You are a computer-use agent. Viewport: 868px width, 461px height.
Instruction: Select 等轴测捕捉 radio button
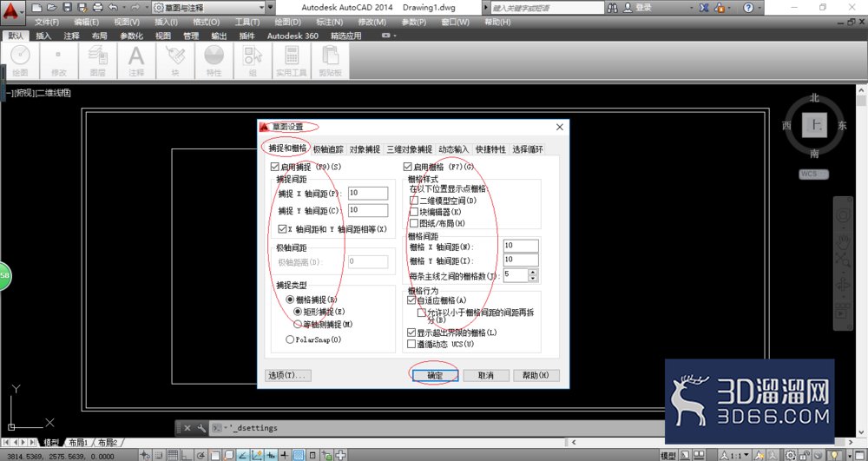[x=298, y=325]
